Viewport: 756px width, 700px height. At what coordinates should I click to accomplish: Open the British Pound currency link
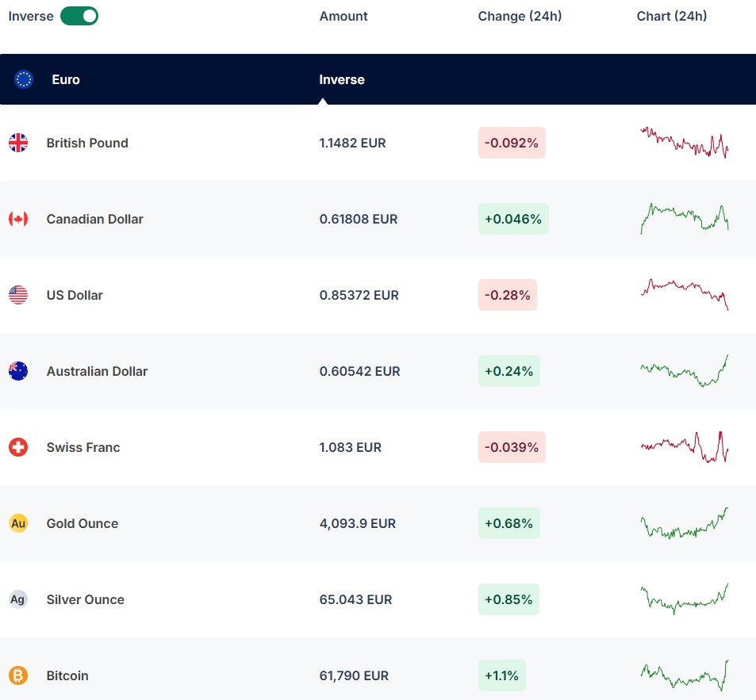(87, 143)
